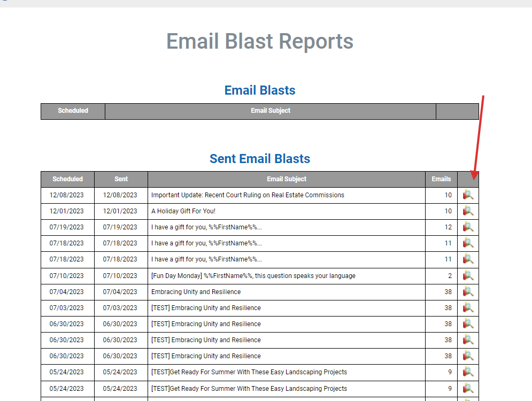The image size is (532, 401).
Task: Click the Emails column header
Action: pos(441,179)
